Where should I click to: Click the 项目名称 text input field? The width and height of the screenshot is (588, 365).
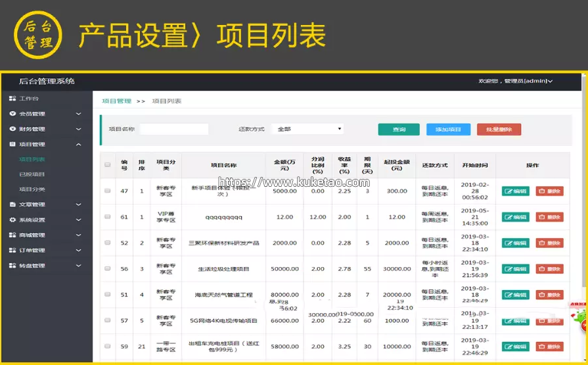174,129
